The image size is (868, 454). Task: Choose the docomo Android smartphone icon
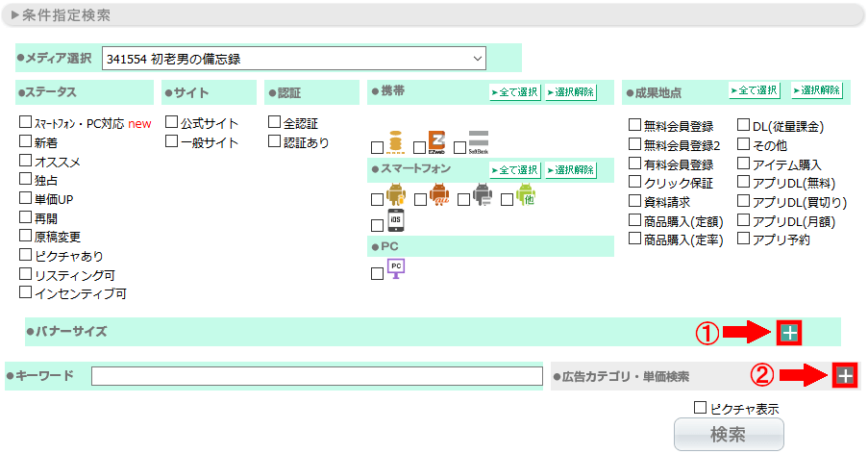tap(396, 195)
